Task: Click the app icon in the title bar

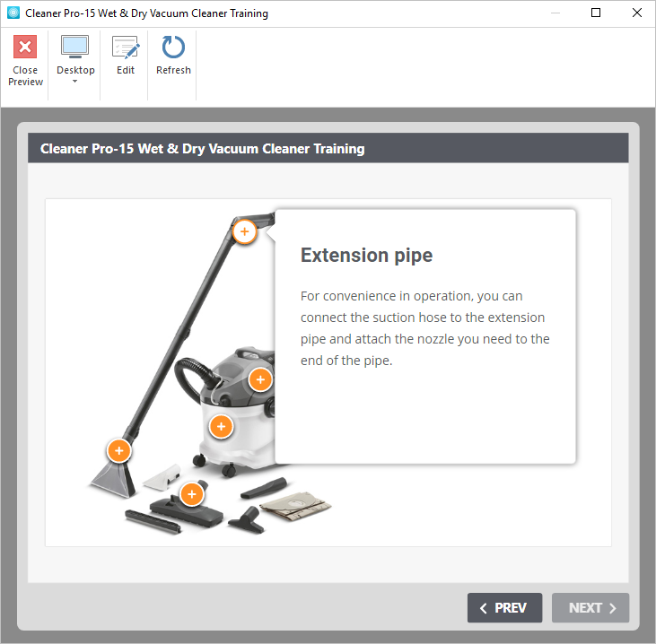Action: [x=13, y=13]
